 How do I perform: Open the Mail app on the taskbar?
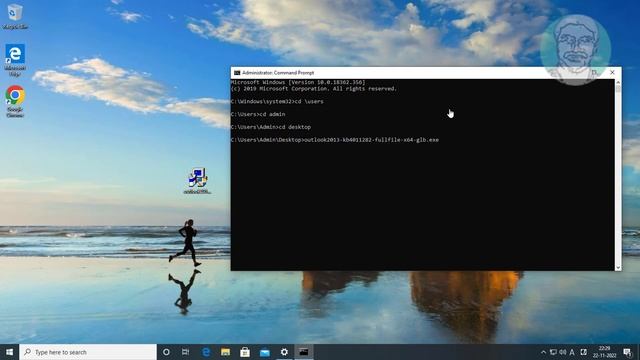click(264, 352)
